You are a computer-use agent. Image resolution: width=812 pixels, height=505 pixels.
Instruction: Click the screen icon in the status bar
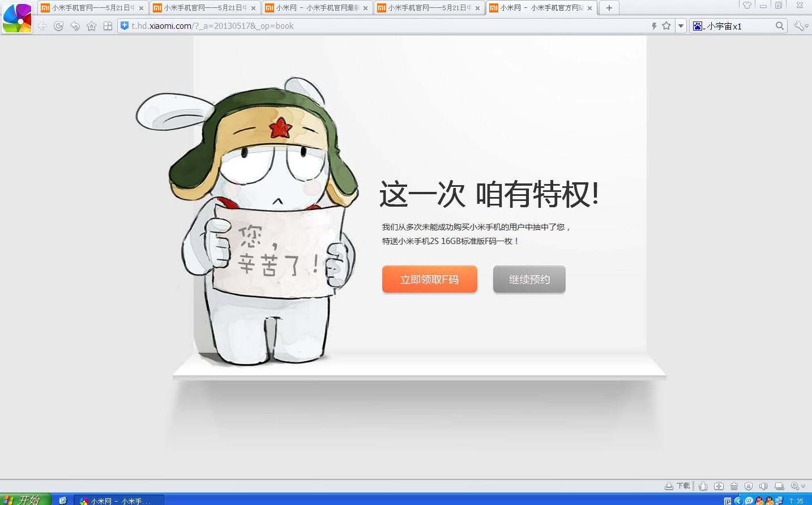tap(779, 486)
